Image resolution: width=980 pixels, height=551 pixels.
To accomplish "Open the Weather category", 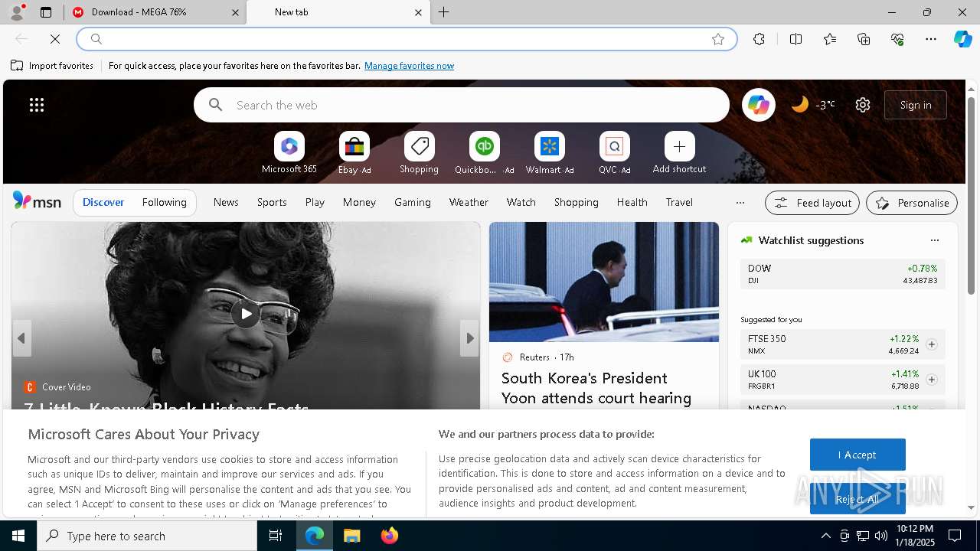I will coord(469,202).
